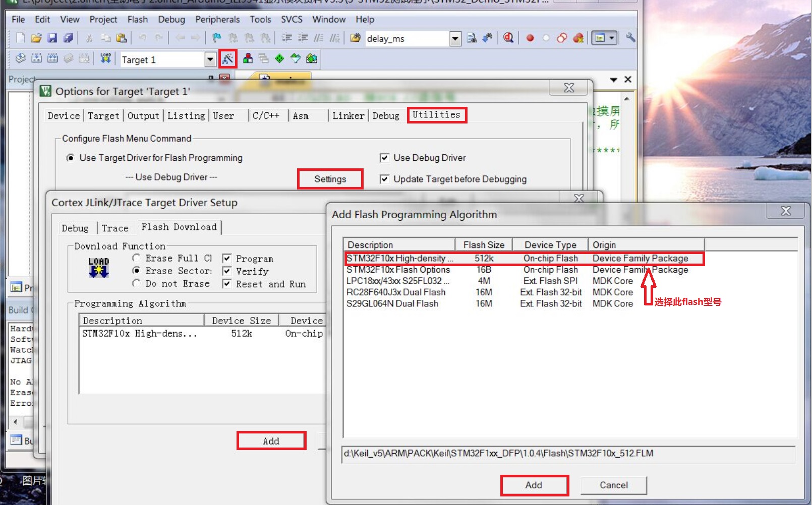Click the Manage Project Items icon
This screenshot has height=505, width=812.
(x=248, y=59)
